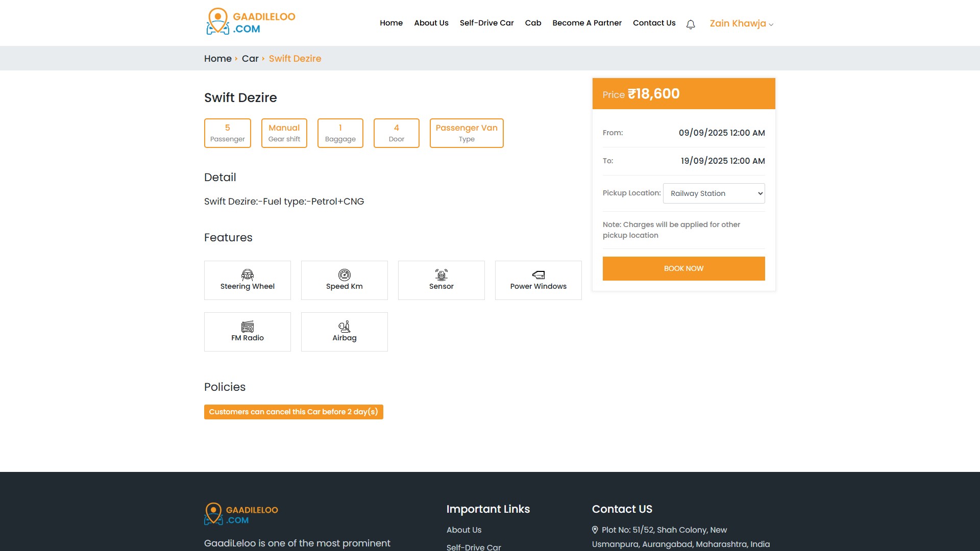Click the Home breadcrumb link

[x=218, y=59]
